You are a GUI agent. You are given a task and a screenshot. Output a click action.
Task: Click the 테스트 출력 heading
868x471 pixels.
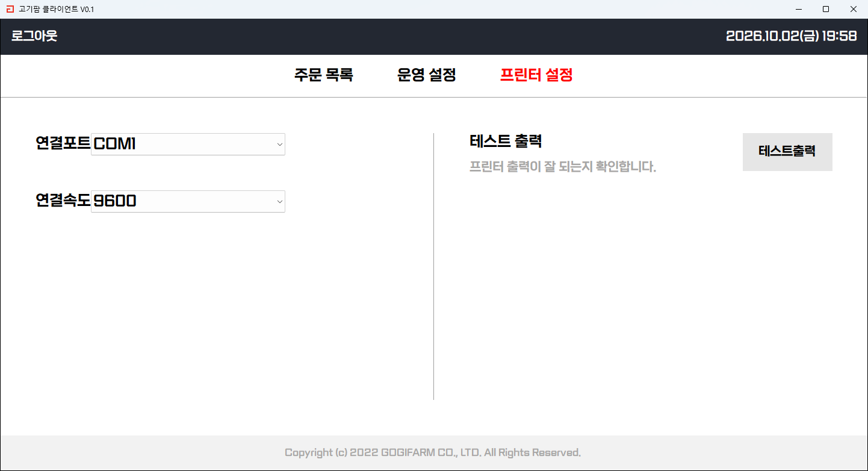pos(506,142)
